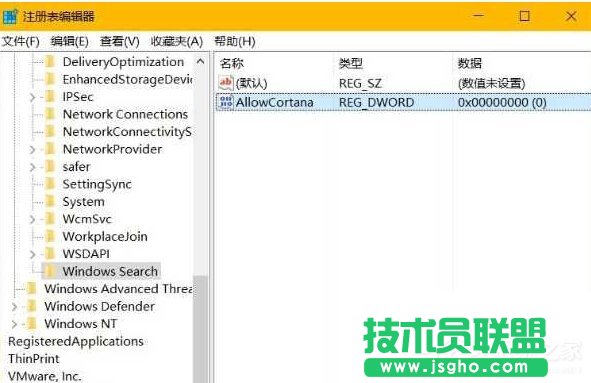Click the string value icon beside (默认)
Viewport: 591px width, 383px height.
[x=226, y=83]
